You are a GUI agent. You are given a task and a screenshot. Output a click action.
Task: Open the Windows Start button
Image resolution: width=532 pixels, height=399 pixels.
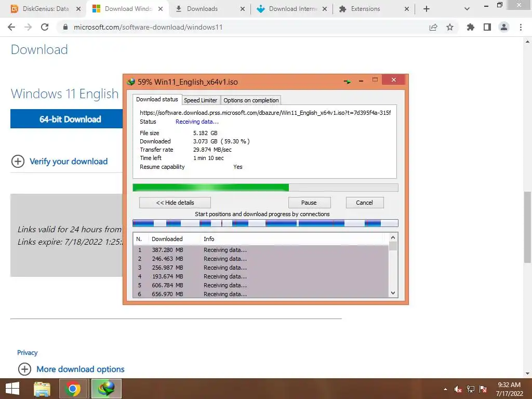tap(12, 389)
